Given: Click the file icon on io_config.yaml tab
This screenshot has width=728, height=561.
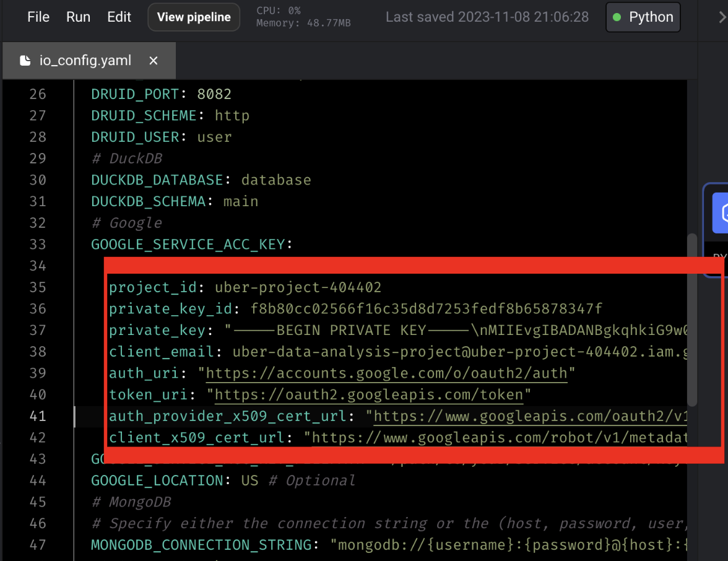Looking at the screenshot, I should [25, 61].
